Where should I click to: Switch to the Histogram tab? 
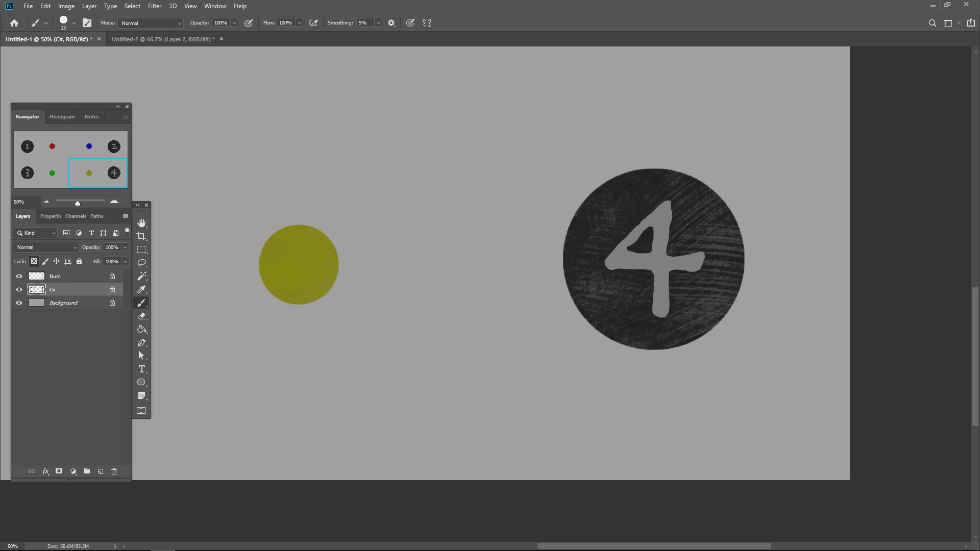(x=62, y=117)
